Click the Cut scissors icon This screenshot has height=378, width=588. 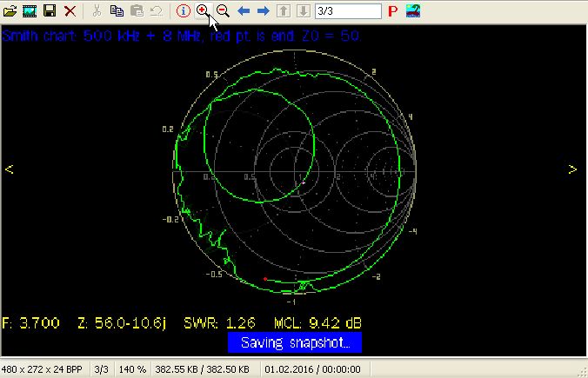coord(97,11)
